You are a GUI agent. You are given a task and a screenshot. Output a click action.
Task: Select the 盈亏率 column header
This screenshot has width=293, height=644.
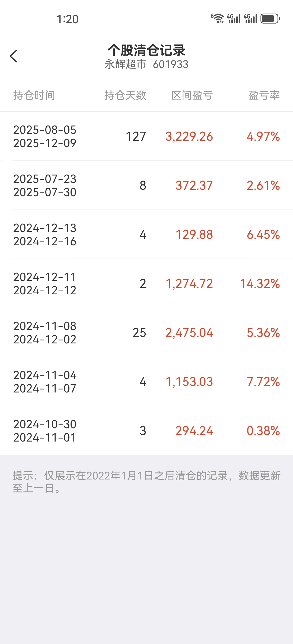(264, 95)
